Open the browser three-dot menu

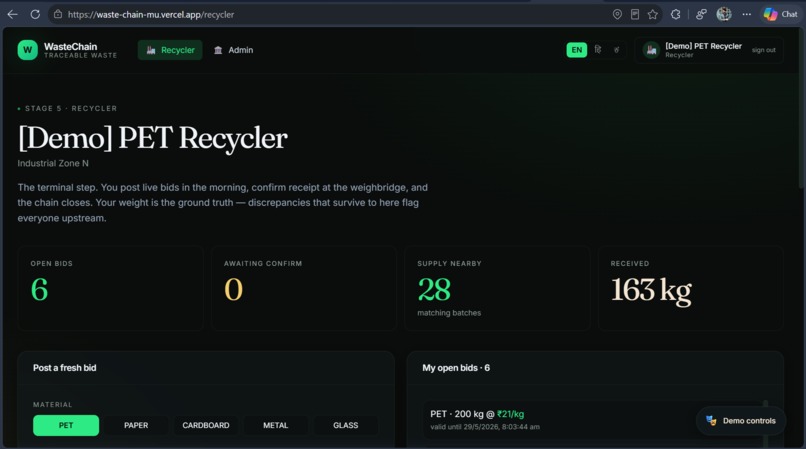(746, 14)
